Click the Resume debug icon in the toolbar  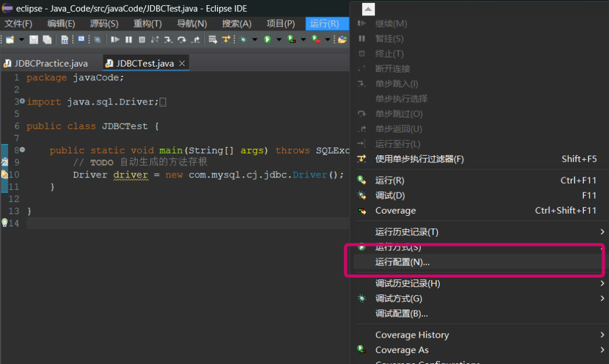point(115,40)
